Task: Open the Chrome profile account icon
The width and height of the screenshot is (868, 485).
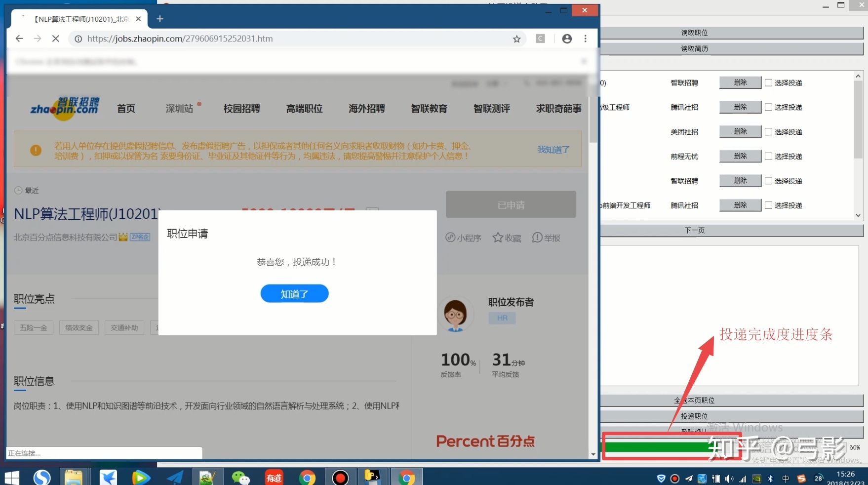Action: (567, 39)
